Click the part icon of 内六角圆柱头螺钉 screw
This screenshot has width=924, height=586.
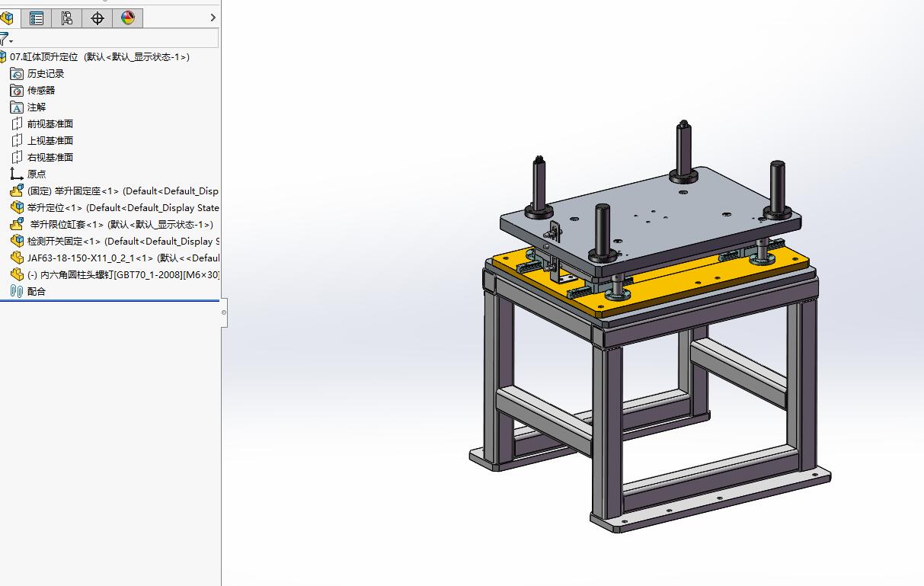17,275
